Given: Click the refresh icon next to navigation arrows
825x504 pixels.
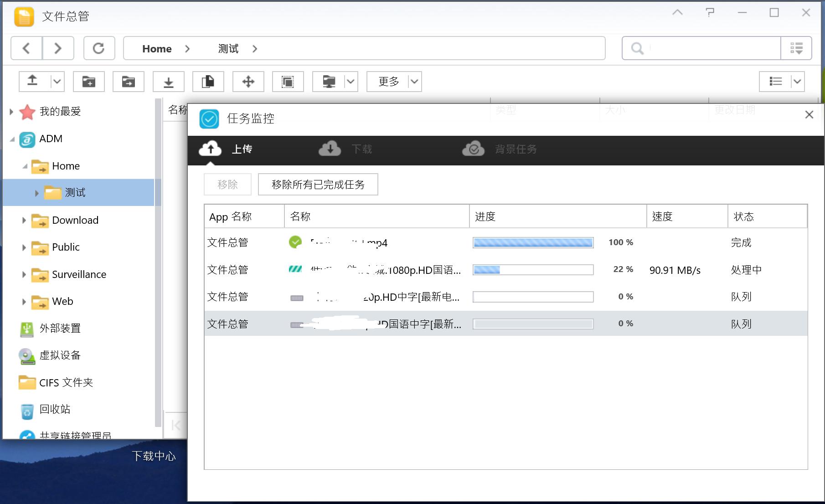Looking at the screenshot, I should point(99,48).
